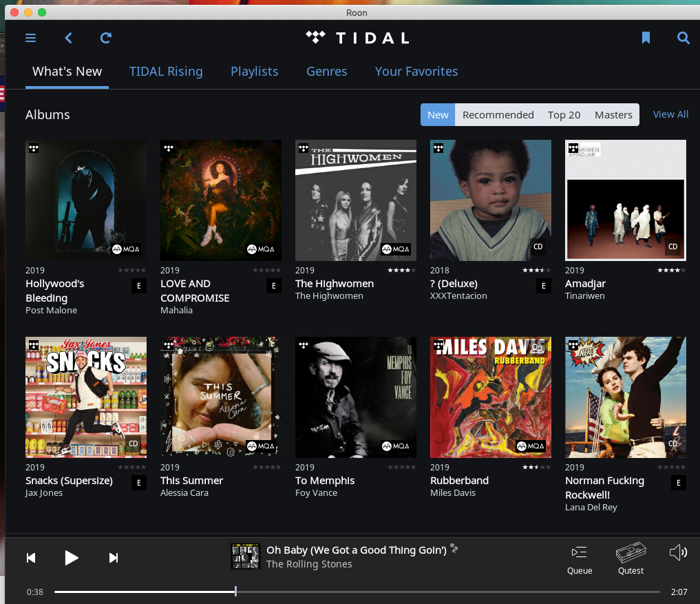Click explicit E tag for Snacks (Supersize)
The height and width of the screenshot is (604, 700).
point(139,483)
